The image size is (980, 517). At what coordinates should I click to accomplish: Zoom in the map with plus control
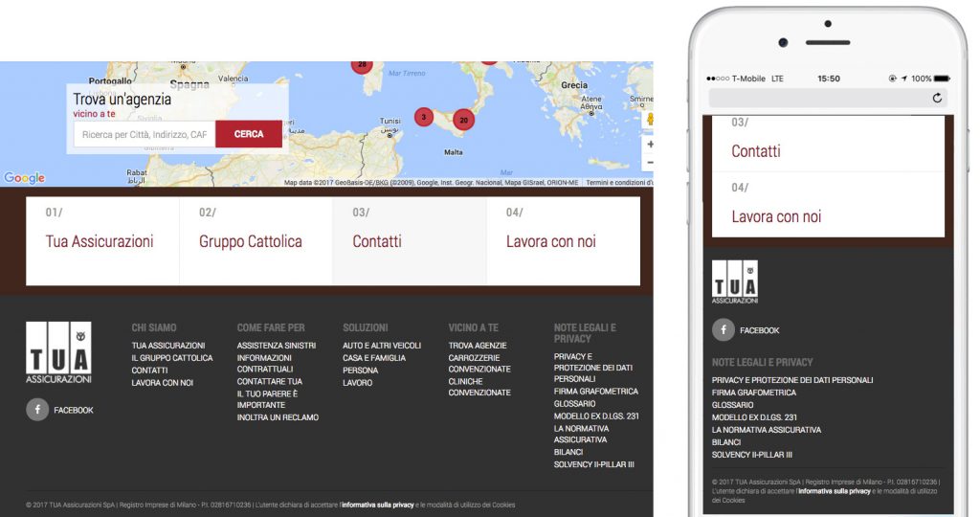(650, 144)
